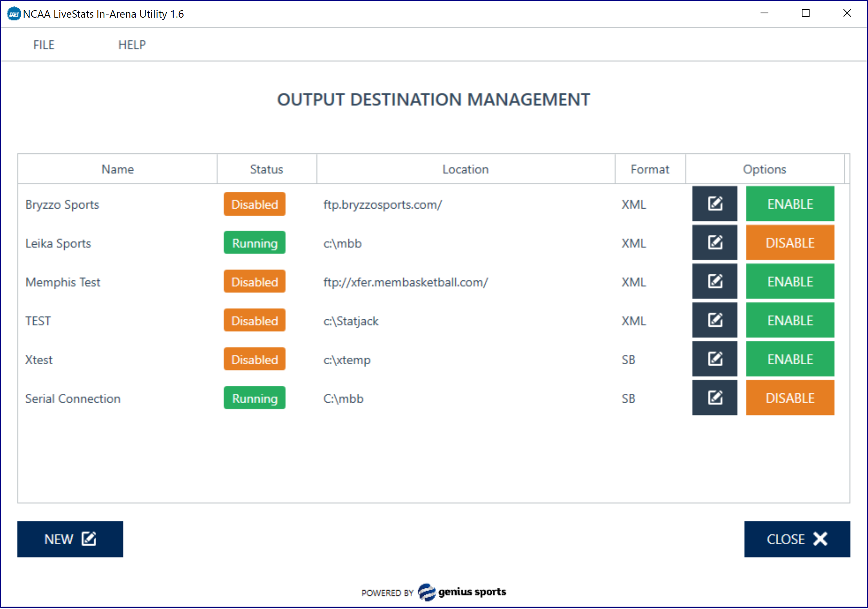Image resolution: width=868 pixels, height=609 pixels.
Task: Open the HELP menu
Action: (x=132, y=45)
